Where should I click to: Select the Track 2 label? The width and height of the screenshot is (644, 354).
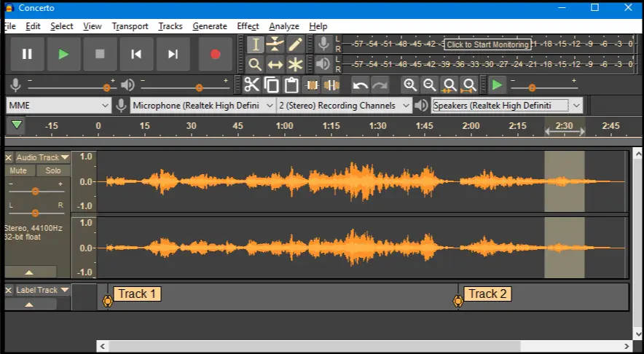(x=487, y=294)
